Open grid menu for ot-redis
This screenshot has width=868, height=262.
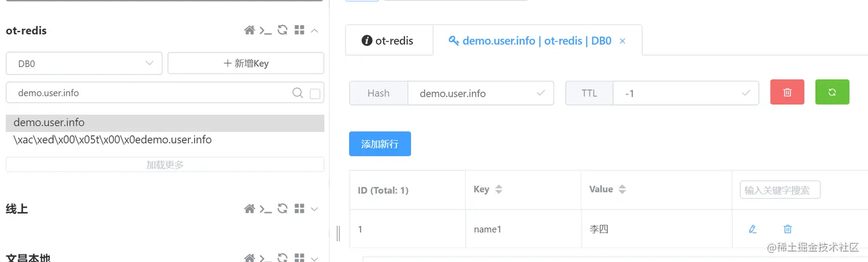point(299,30)
